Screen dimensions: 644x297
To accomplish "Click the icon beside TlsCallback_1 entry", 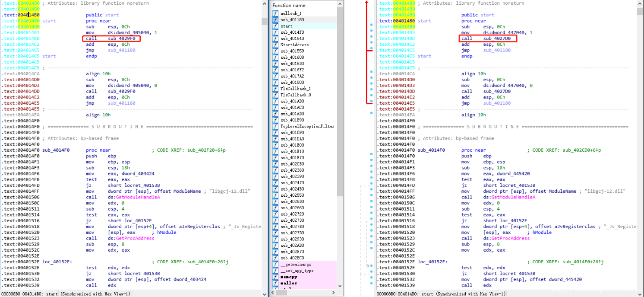I will point(275,89).
